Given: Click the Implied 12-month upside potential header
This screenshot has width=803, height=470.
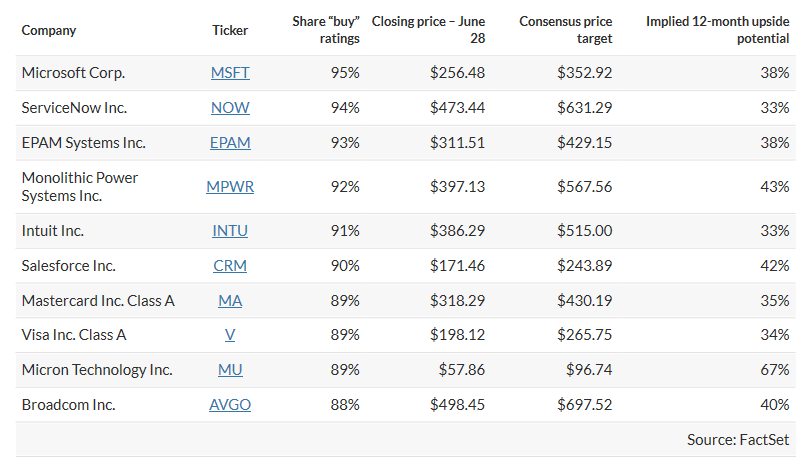Looking at the screenshot, I should tap(718, 30).
